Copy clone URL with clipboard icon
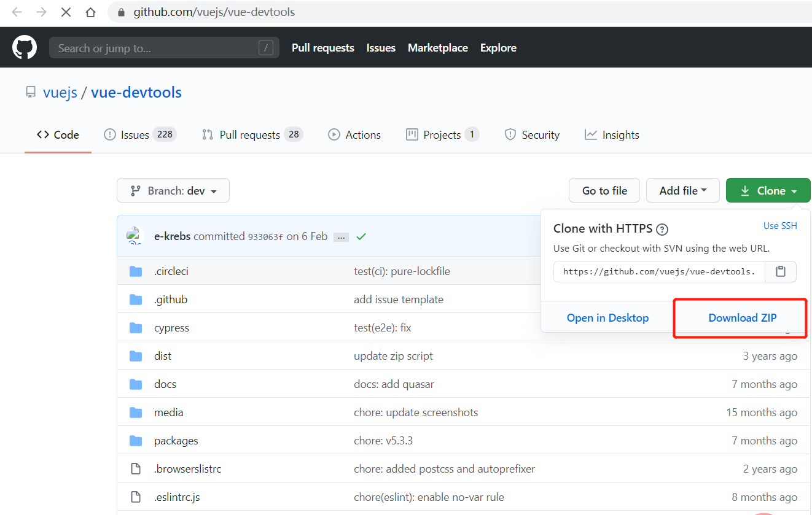This screenshot has width=812, height=515. tap(781, 271)
